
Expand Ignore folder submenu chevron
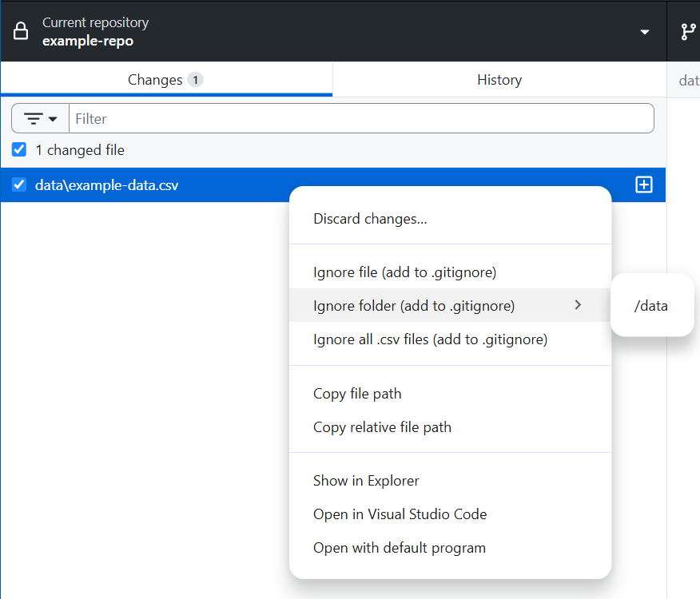click(578, 305)
